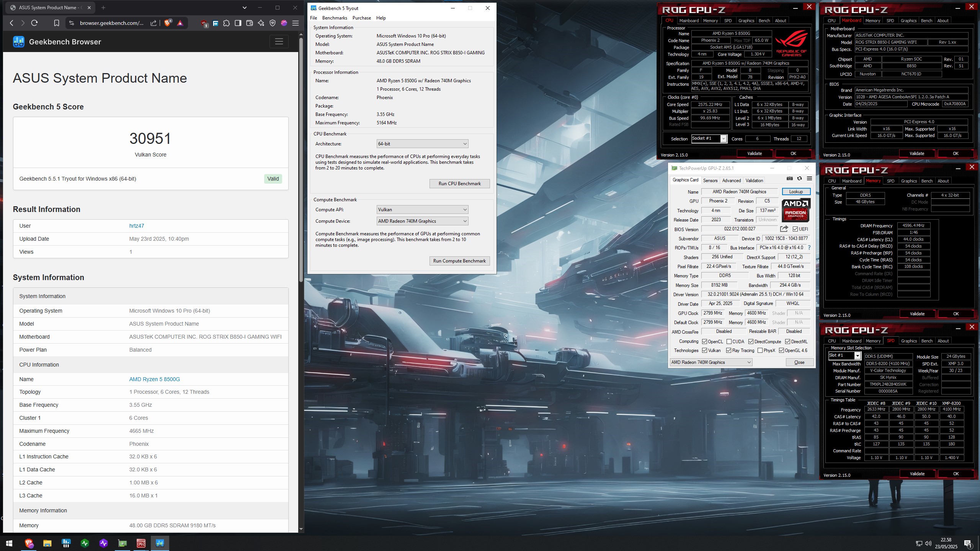Open the browser tab search chevron
This screenshot has height=551, width=980.
click(245, 7)
